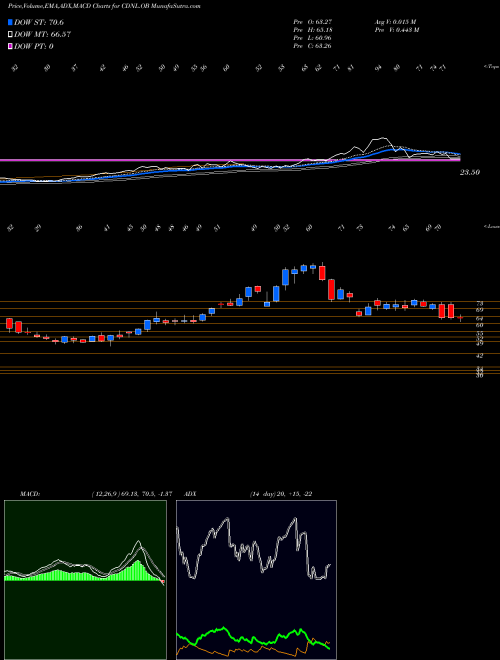The image size is (500, 660).
Task: Select the 'Pre V: 0.443 M' value
Action: pos(396,30)
